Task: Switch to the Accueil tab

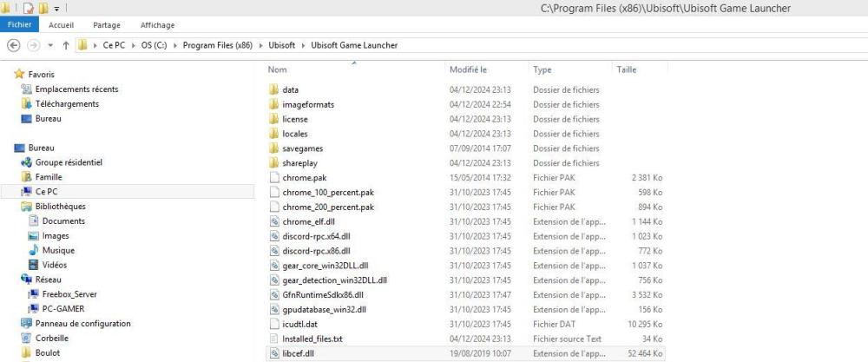Action: [x=61, y=25]
